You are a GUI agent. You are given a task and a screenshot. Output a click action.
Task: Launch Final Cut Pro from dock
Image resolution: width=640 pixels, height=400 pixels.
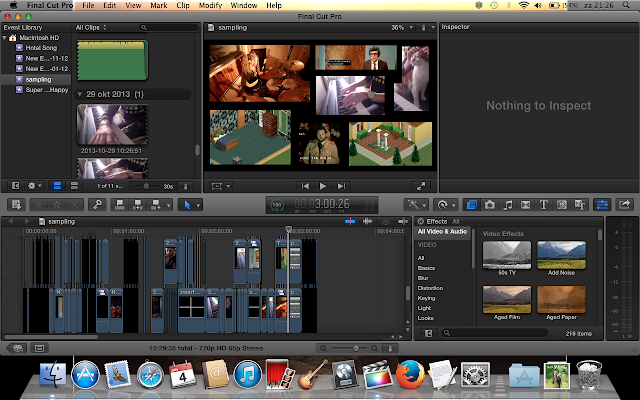point(377,375)
